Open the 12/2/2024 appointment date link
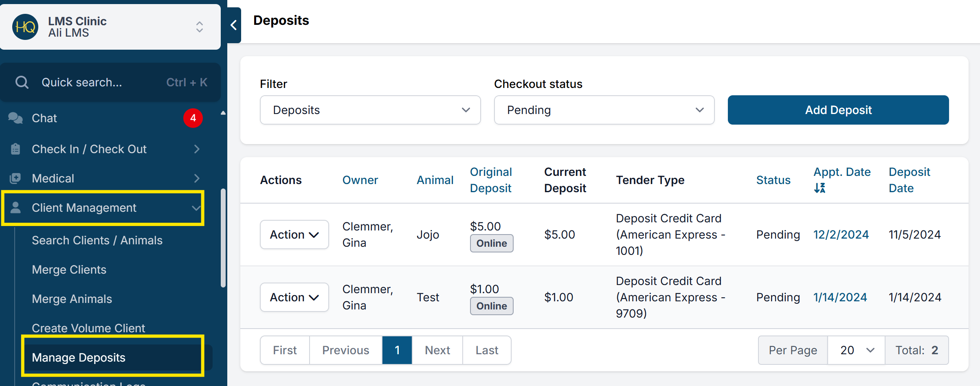 tap(841, 235)
